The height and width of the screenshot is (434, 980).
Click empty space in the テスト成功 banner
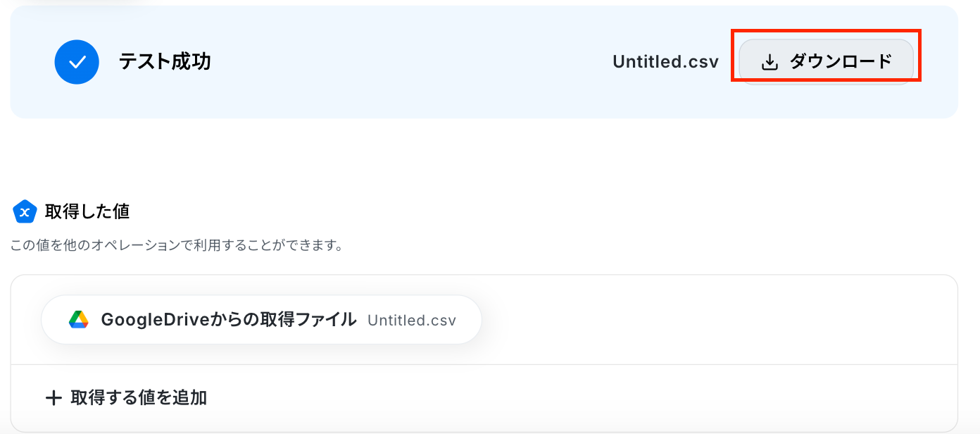(x=408, y=62)
